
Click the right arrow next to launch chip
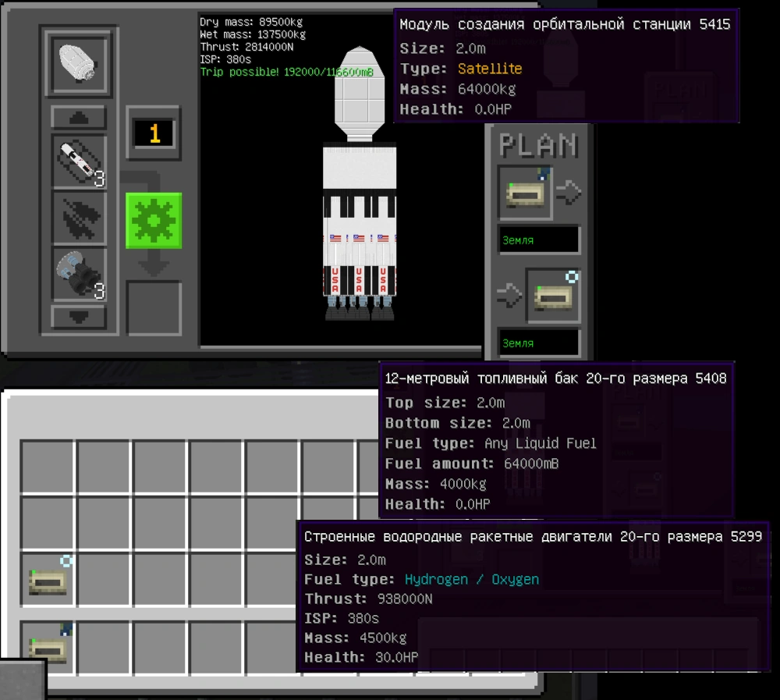click(x=569, y=193)
